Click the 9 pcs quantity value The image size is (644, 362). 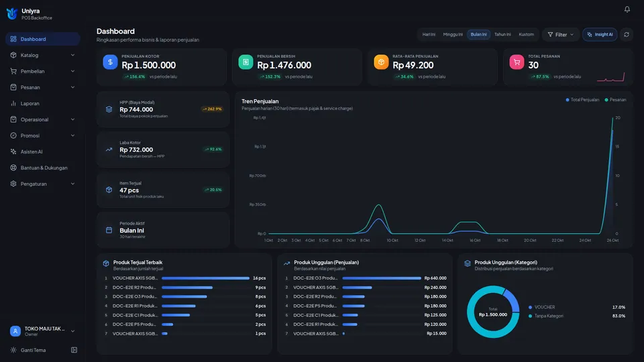click(260, 288)
